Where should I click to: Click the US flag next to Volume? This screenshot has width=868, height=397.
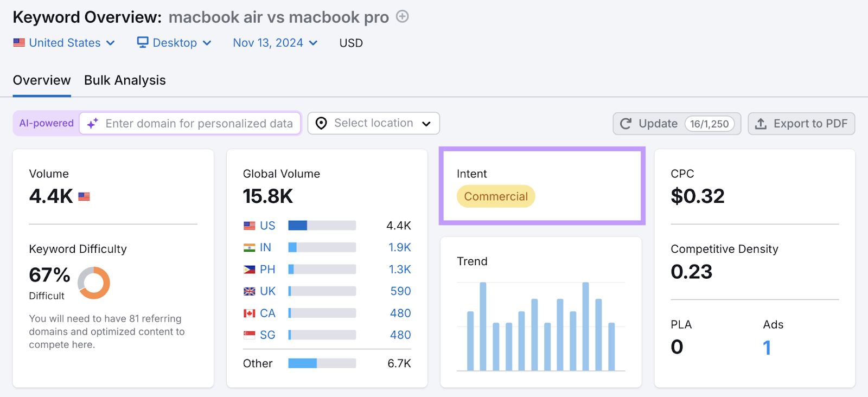tap(84, 196)
